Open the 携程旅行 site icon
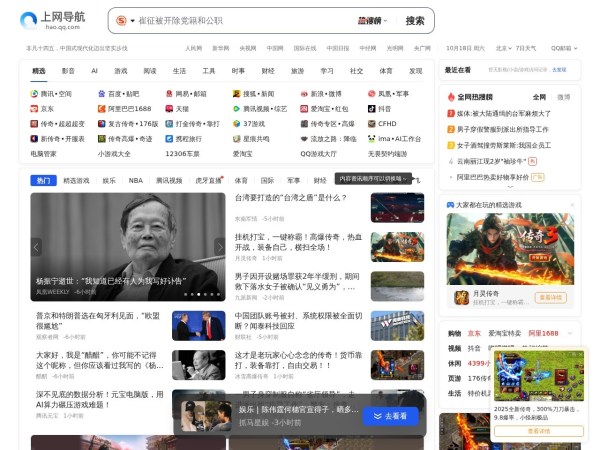This screenshot has height=450, width=600. 169,139
